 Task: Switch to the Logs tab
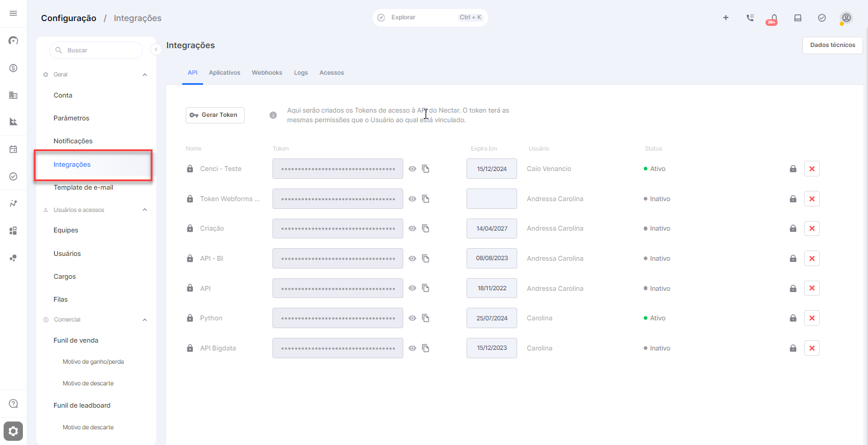301,73
